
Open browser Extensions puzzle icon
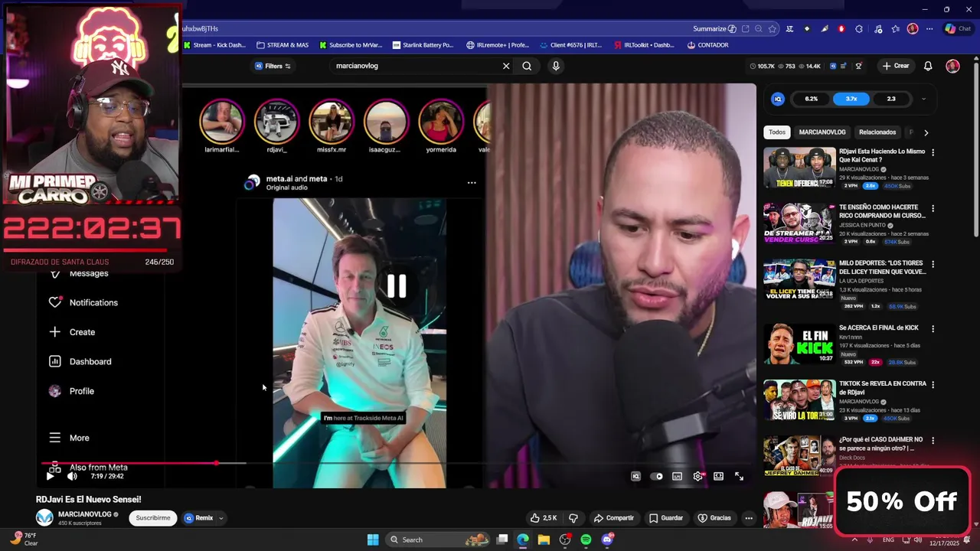(858, 29)
